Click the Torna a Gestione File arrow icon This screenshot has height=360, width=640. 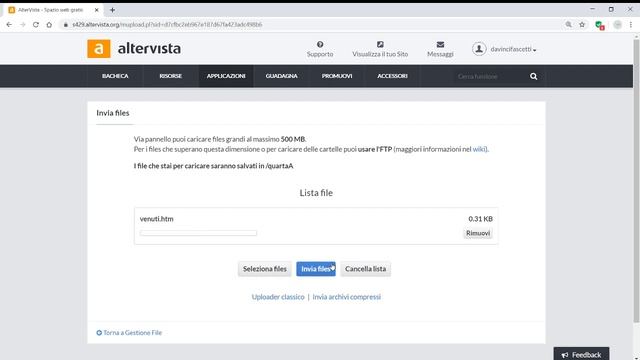click(x=99, y=333)
